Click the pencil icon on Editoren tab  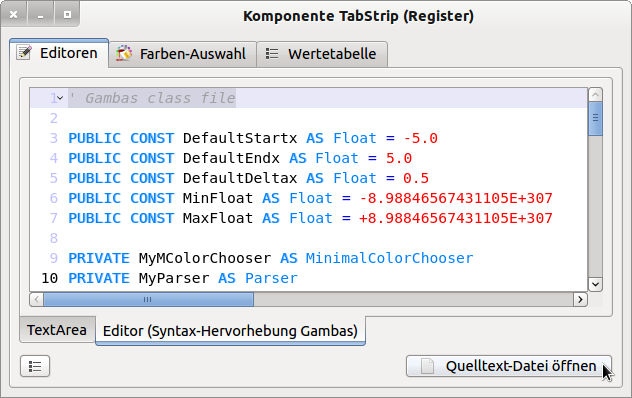tap(24, 52)
